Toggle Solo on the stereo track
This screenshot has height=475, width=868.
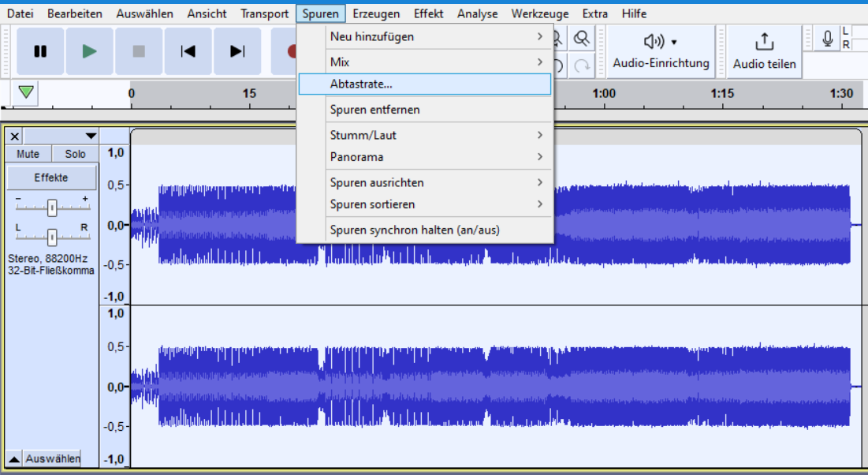pos(76,154)
